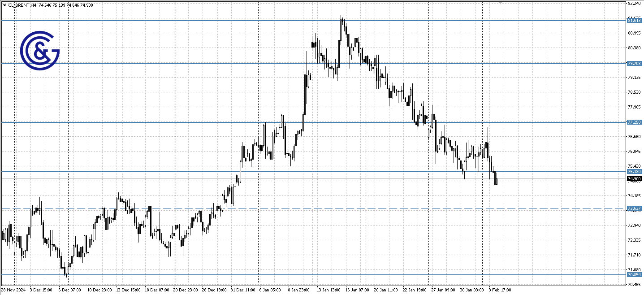This screenshot has width=644, height=295.
Task: Select the 3 Feb 17:00 time label
Action: (x=501, y=290)
